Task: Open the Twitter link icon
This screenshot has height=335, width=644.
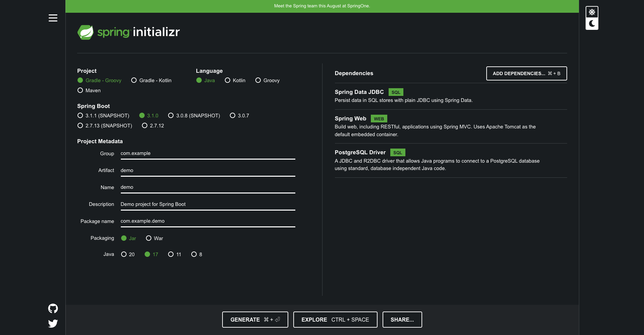Action: click(x=53, y=324)
